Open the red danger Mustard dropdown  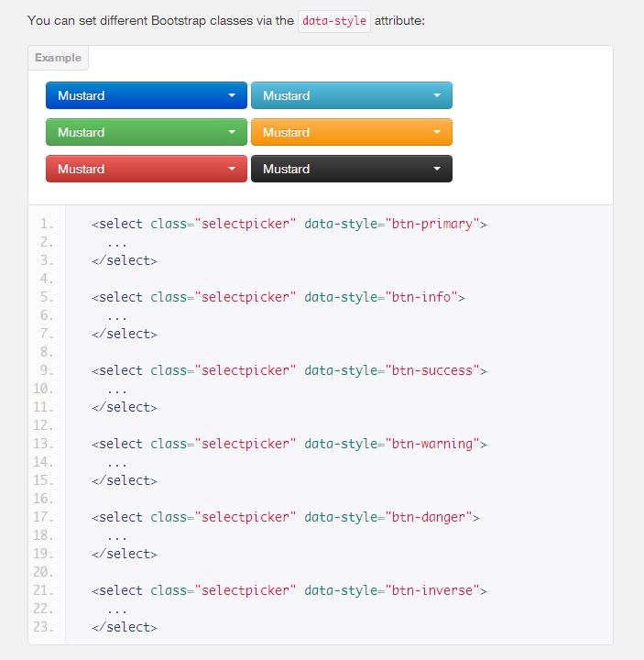click(x=147, y=169)
